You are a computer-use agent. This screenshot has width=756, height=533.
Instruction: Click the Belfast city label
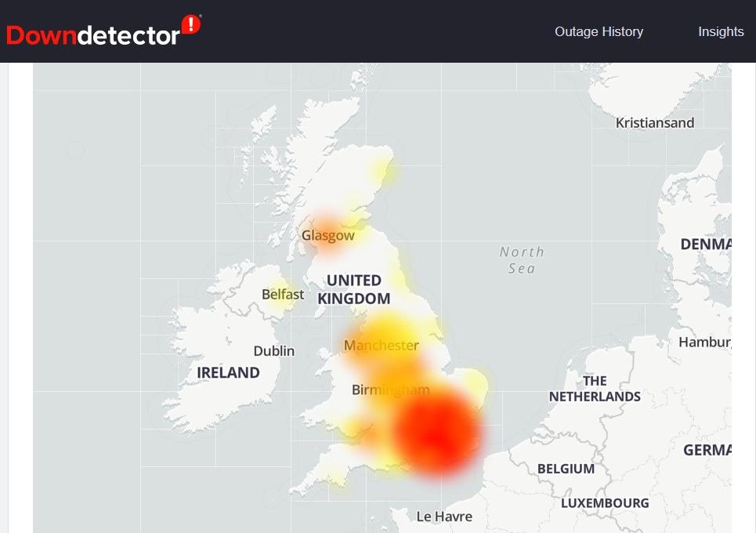click(283, 295)
